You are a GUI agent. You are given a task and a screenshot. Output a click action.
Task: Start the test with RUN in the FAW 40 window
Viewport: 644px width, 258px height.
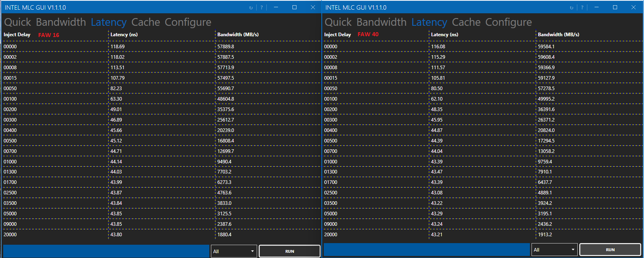coord(610,250)
